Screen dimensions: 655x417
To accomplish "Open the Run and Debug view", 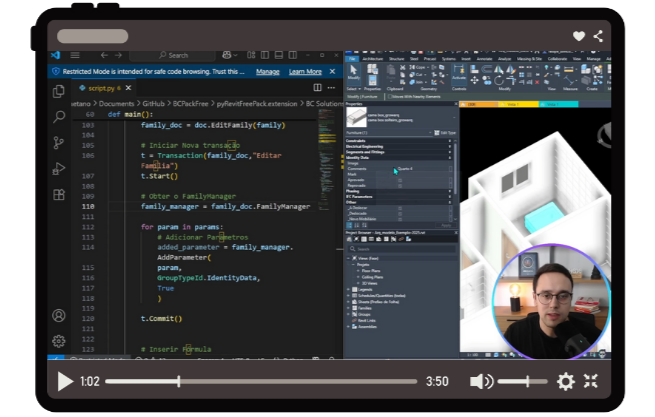I will coord(59,168).
